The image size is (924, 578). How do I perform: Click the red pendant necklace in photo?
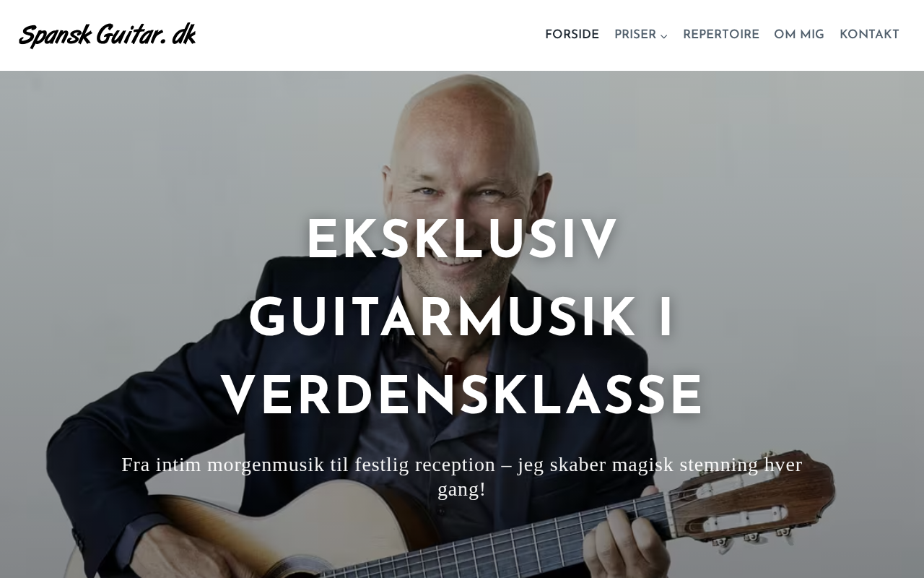pyautogui.click(x=452, y=366)
